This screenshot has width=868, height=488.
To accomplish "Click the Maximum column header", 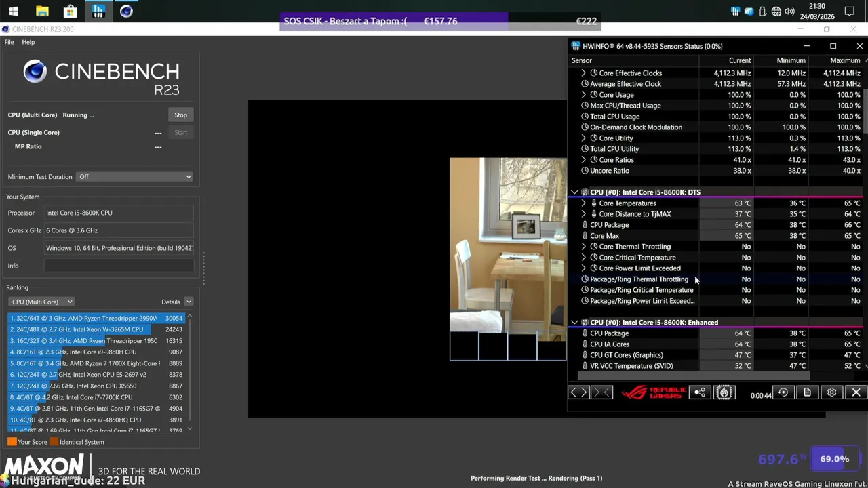I will point(835,60).
